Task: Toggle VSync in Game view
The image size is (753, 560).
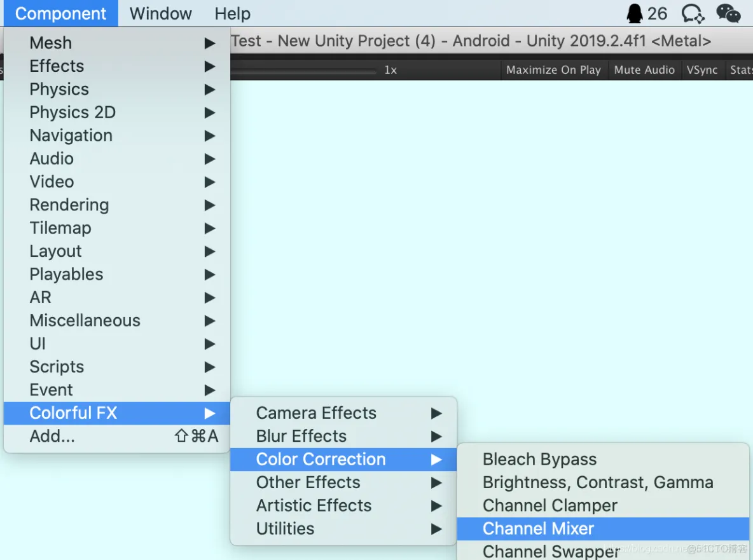Action: point(702,69)
